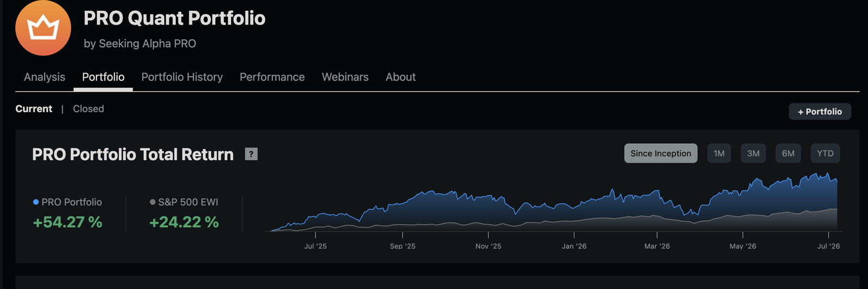
Task: Switch to the Portfolio History tab
Action: (182, 77)
